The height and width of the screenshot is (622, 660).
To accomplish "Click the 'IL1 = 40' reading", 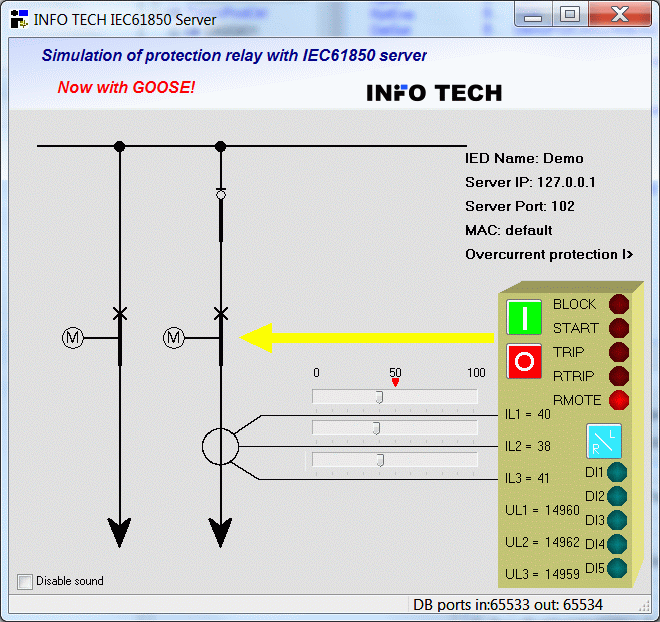I will 528,414.
